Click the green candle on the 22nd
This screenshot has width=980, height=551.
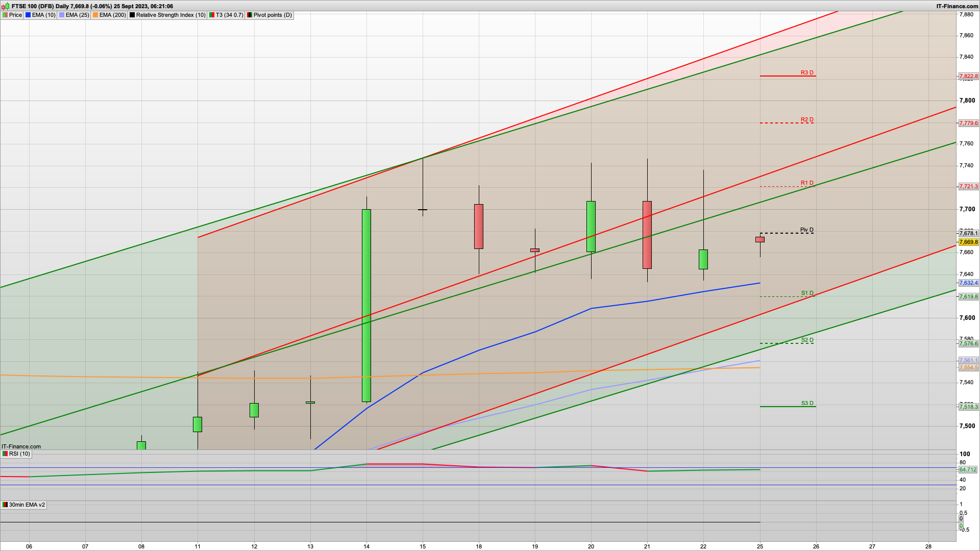[x=703, y=259]
